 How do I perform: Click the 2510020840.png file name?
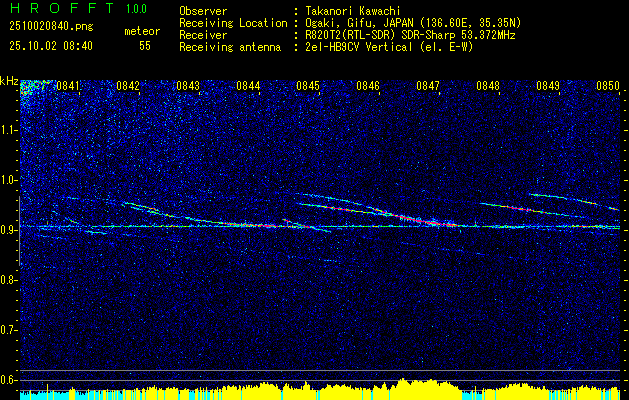51,27
